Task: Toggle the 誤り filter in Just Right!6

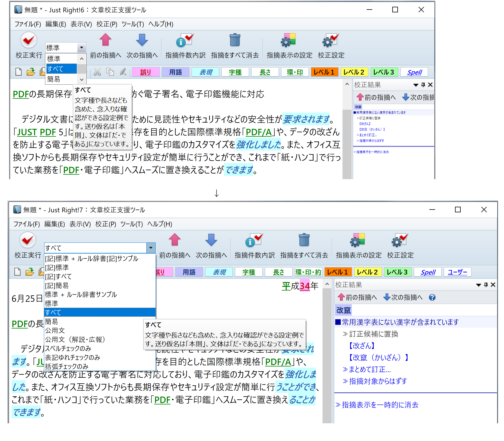Action: tap(145, 72)
